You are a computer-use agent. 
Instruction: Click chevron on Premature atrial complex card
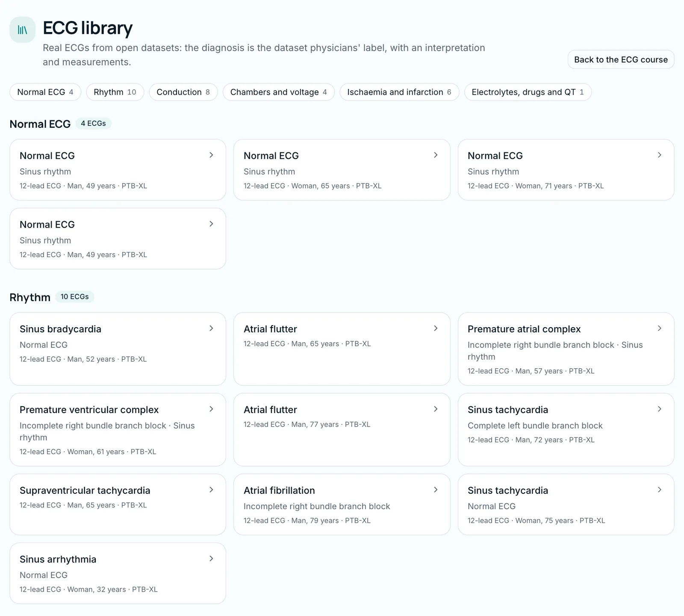(x=660, y=329)
